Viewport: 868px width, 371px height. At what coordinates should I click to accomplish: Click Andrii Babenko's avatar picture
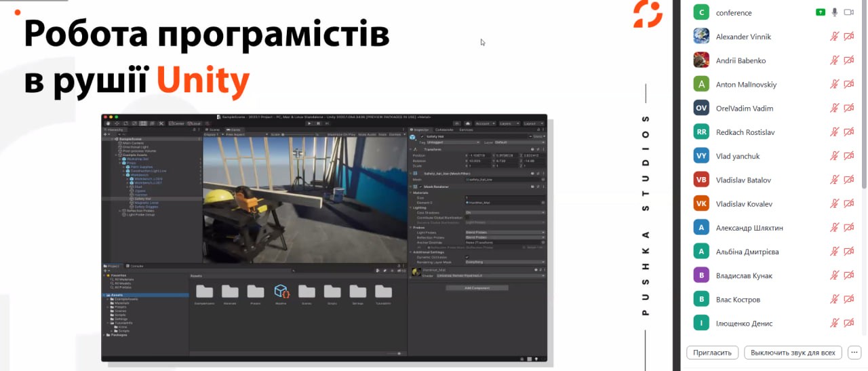[x=701, y=60]
